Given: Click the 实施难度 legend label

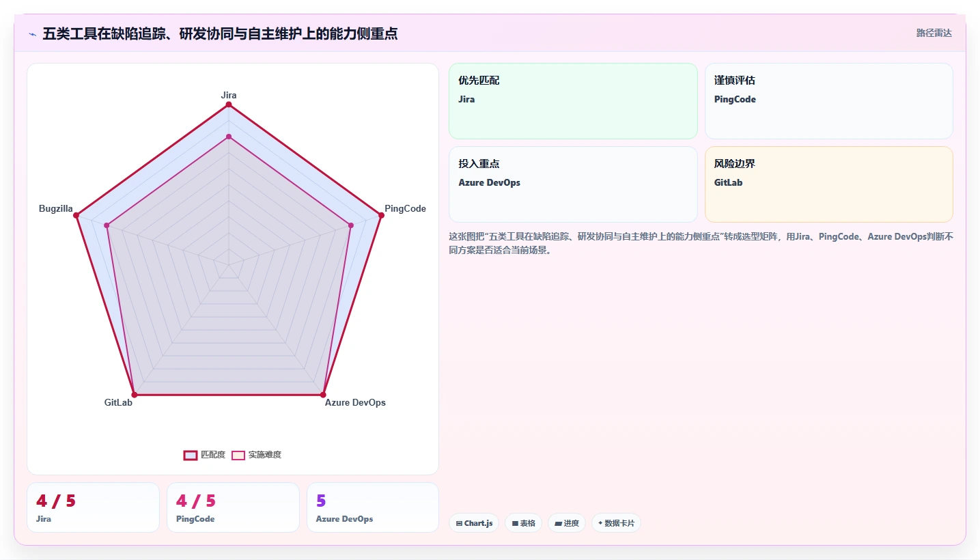Looking at the screenshot, I should [264, 455].
